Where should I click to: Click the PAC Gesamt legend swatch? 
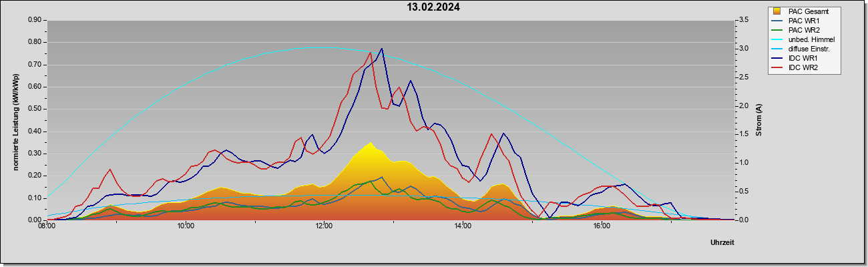pyautogui.click(x=777, y=11)
